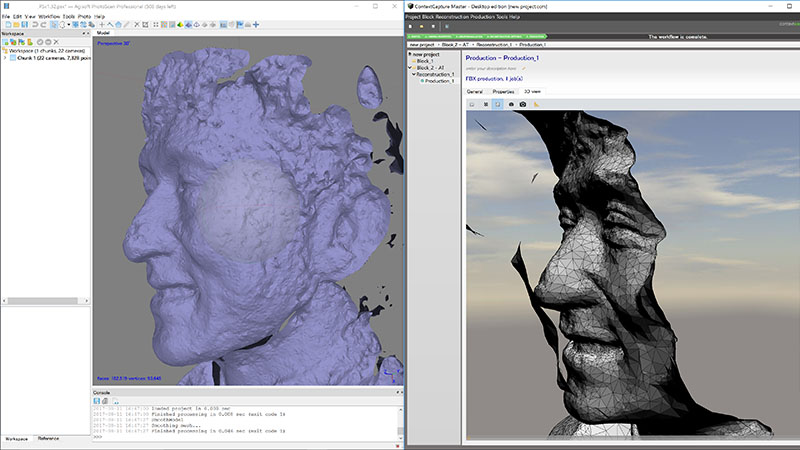Switch to the Workspace tab at bottom
Image resolution: width=800 pixels, height=450 pixels.
coord(16,438)
